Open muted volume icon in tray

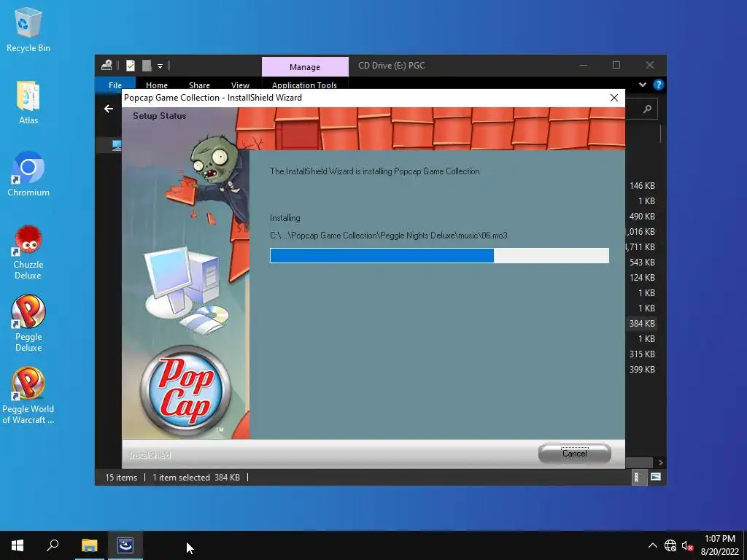pyautogui.click(x=687, y=545)
